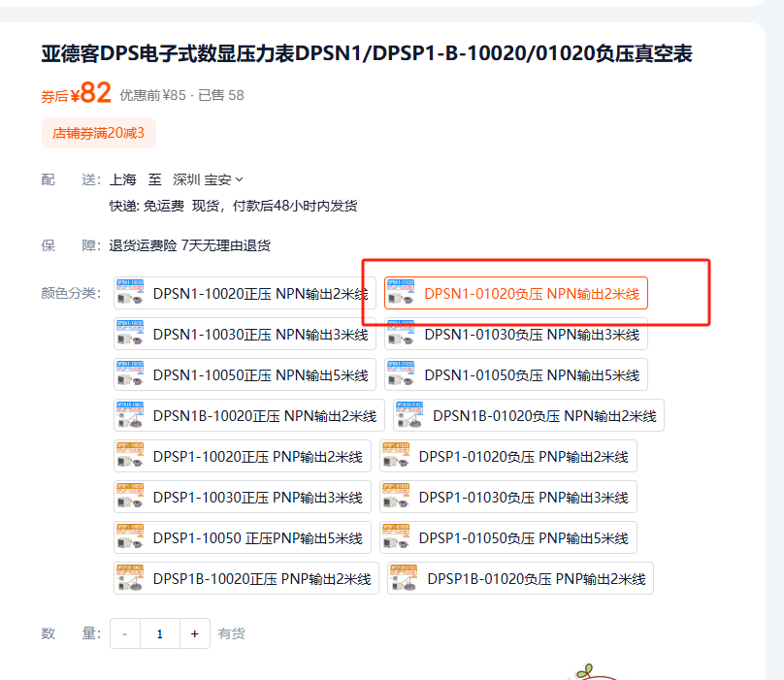The height and width of the screenshot is (680, 784).
Task: Click the 上海 shipping origin text
Action: [123, 179]
